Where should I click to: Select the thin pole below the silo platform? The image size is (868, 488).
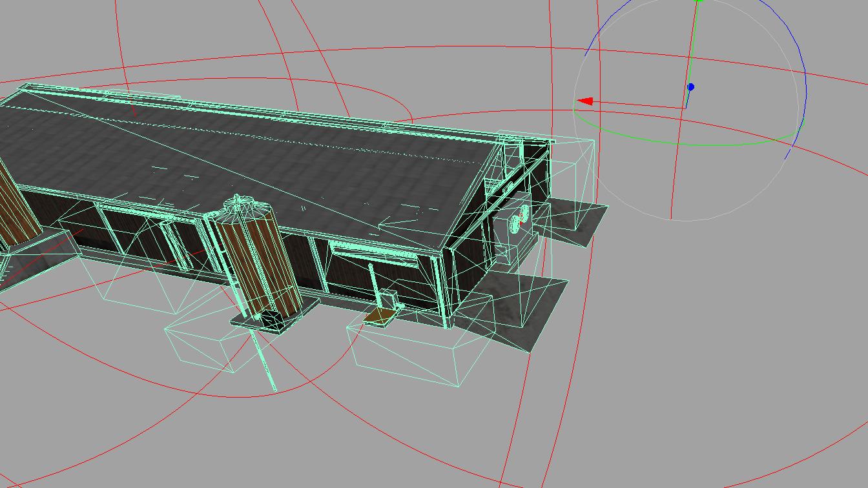[265, 360]
